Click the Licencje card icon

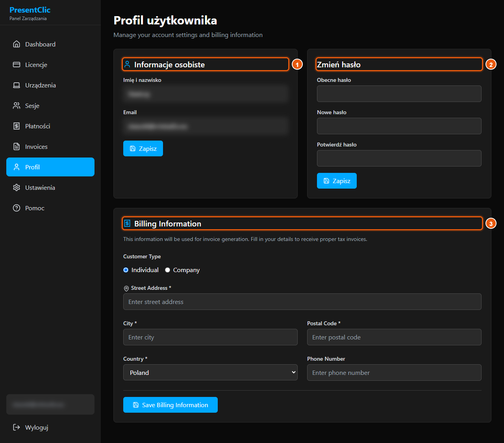(17, 65)
